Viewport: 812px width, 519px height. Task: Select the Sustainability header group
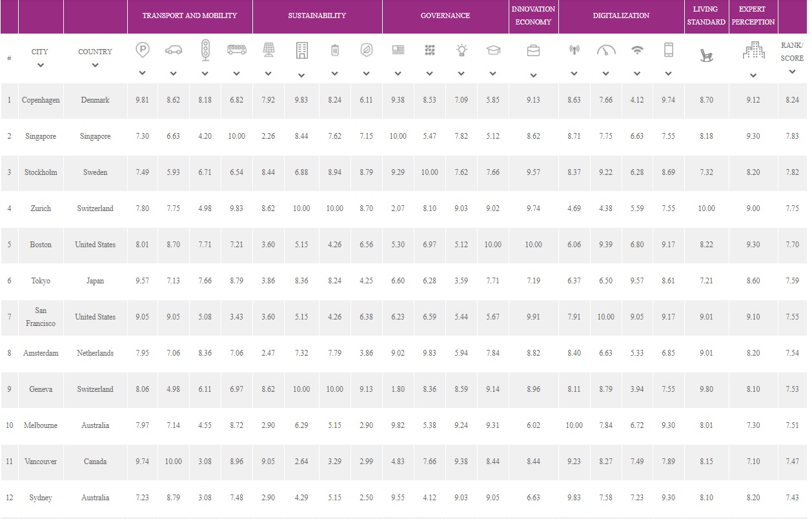click(317, 15)
